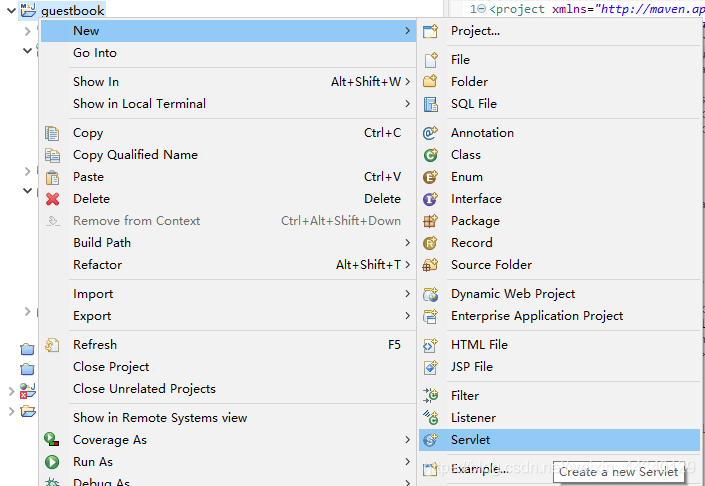705x486 pixels.
Task: Open the Show In submenu arrow
Action: point(407,82)
